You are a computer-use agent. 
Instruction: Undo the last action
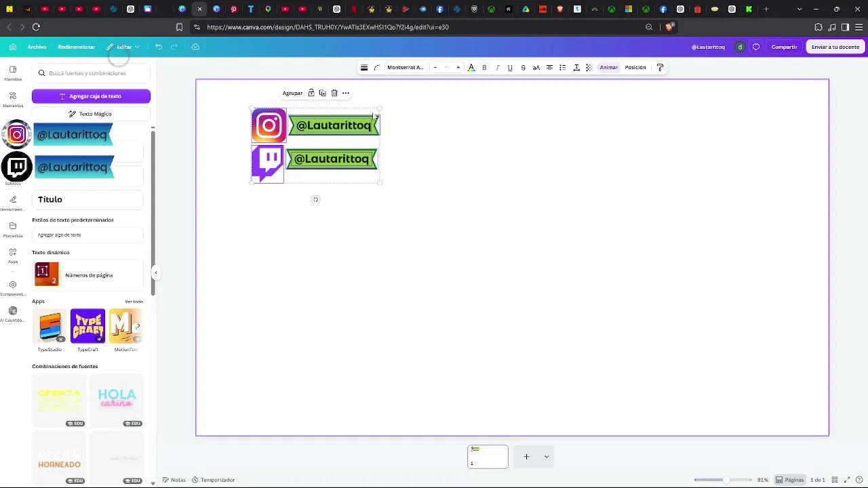159,47
